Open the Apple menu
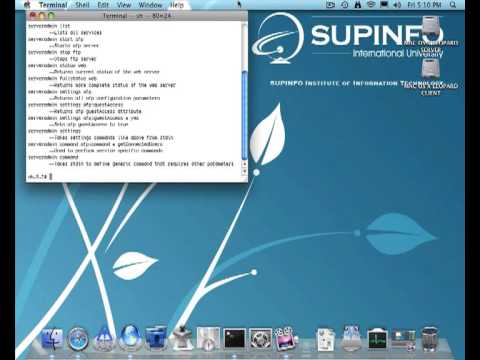The height and width of the screenshot is (360, 480). pos(27,5)
